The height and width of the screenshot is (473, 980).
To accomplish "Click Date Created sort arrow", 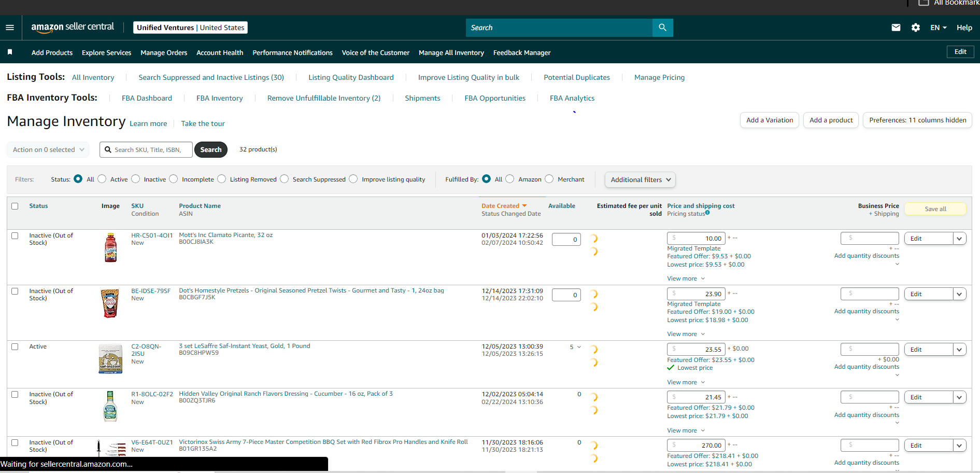I will 524,206.
